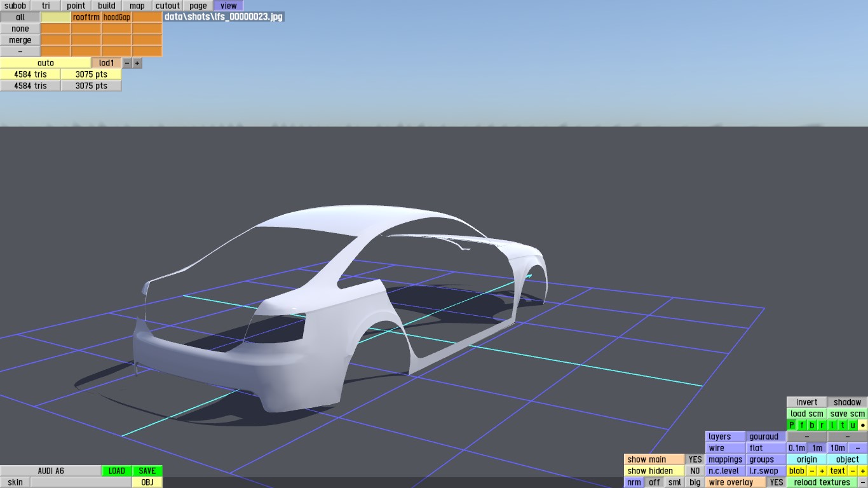The height and width of the screenshot is (488, 868).
Task: Click LOAD to load a model
Action: 117,471
